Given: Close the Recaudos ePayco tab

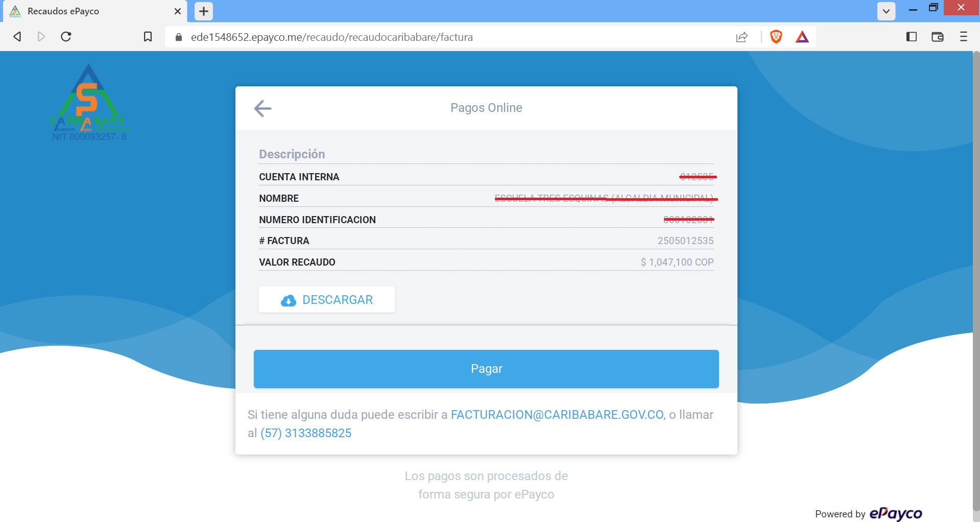Looking at the screenshot, I should pyautogui.click(x=178, y=11).
